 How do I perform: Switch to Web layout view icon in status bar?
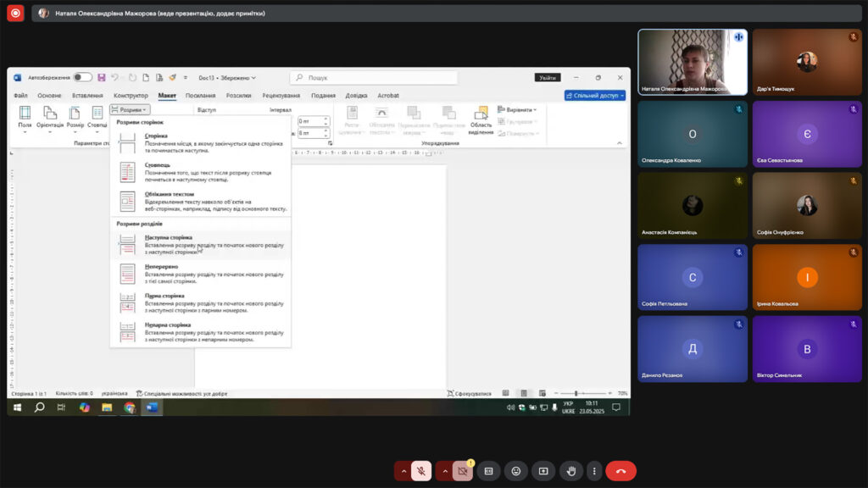(542, 393)
